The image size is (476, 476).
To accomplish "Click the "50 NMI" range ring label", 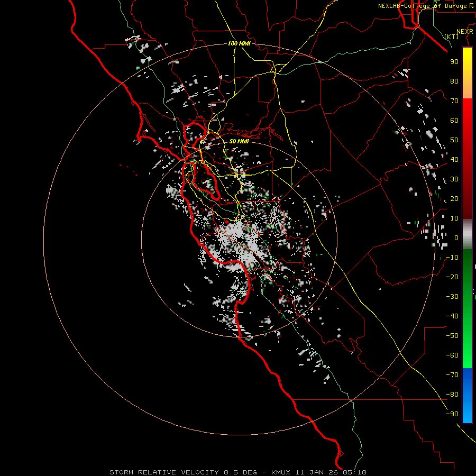I will [x=239, y=141].
